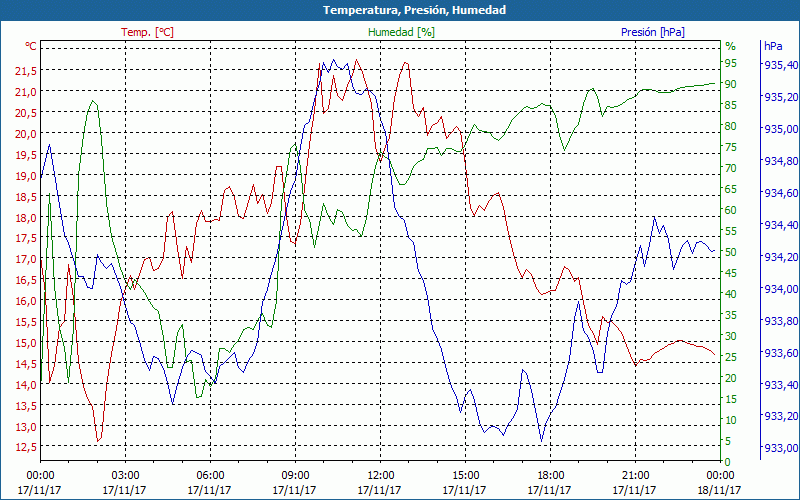Click the 25 humidity axis value
The height and width of the screenshot is (500, 800).
(731, 357)
